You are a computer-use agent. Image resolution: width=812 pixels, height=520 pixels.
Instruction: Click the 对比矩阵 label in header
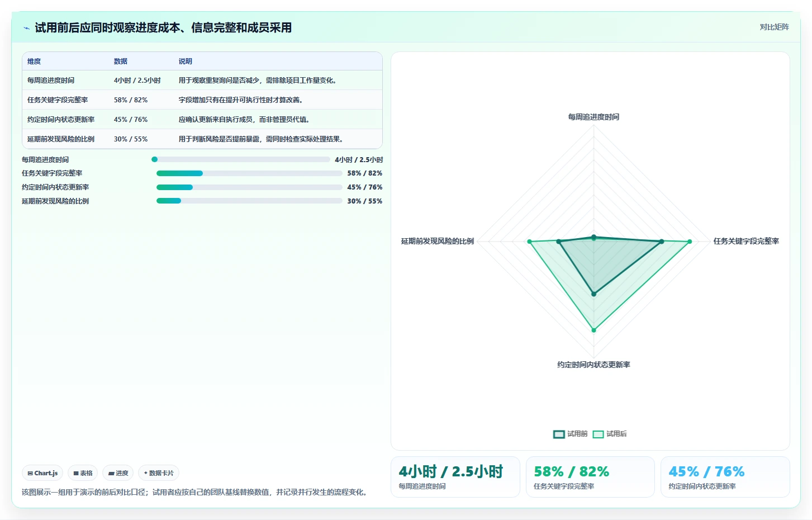click(774, 27)
